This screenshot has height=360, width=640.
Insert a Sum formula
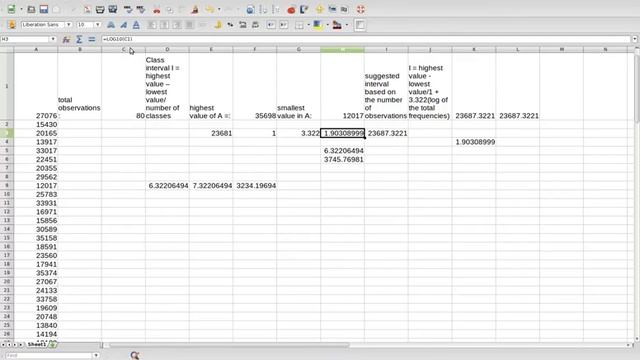[x=79, y=39]
